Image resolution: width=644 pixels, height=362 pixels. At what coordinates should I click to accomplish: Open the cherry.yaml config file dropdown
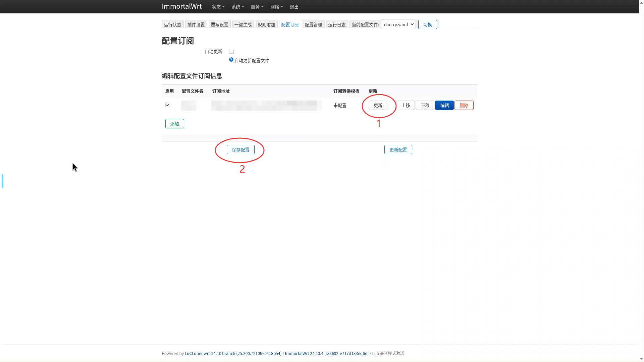[x=398, y=24]
